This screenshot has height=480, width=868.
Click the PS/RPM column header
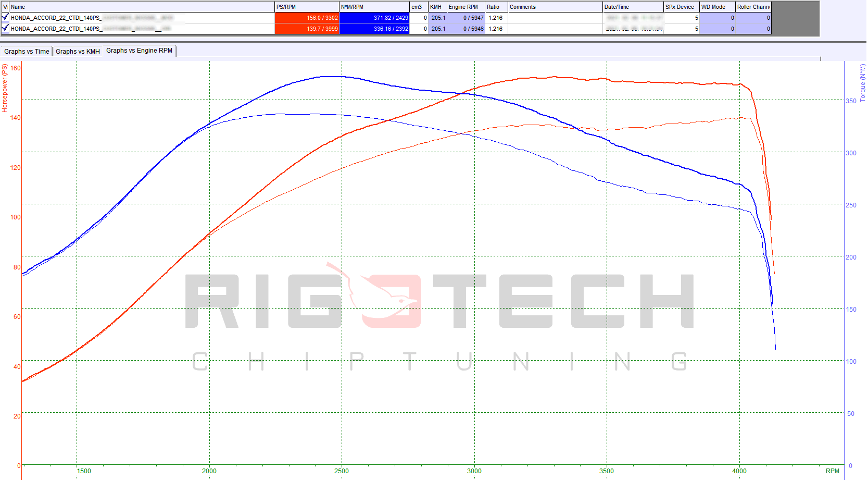[x=307, y=7]
